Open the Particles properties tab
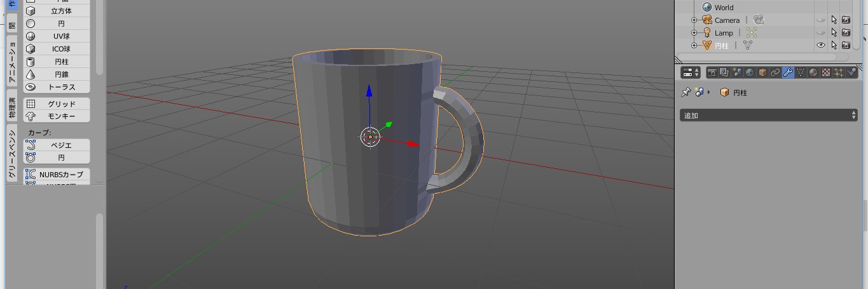868x289 pixels. 839,72
